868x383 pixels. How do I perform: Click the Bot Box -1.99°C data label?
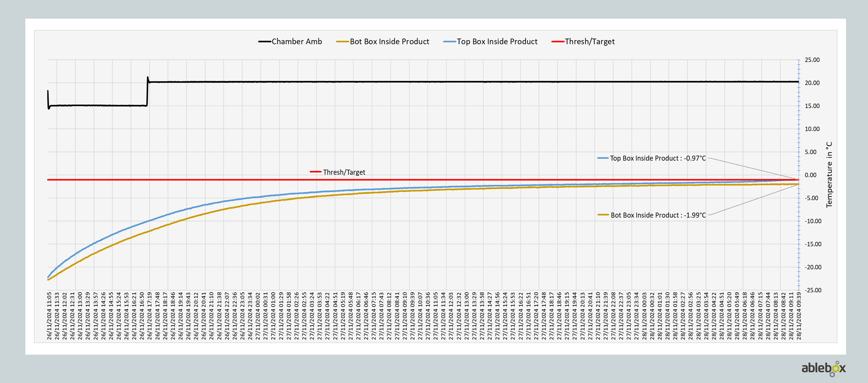(x=658, y=215)
